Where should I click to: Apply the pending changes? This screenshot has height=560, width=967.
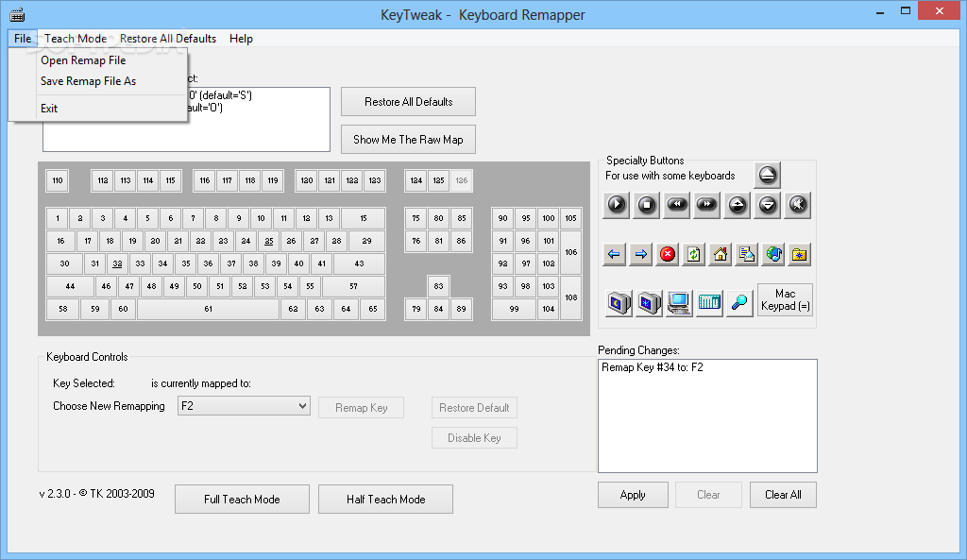pos(633,495)
